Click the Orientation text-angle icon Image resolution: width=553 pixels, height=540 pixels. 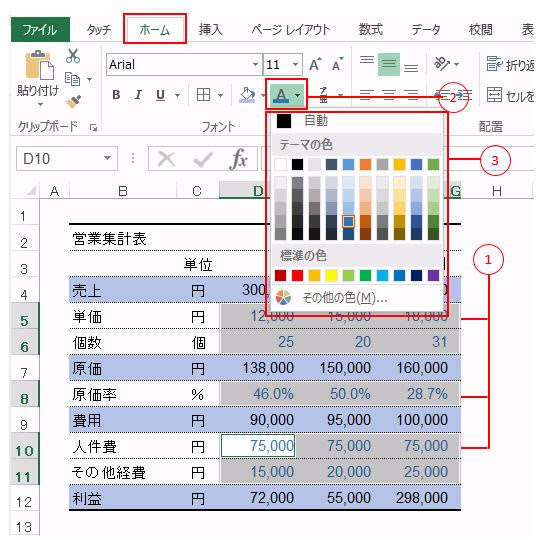(x=442, y=64)
